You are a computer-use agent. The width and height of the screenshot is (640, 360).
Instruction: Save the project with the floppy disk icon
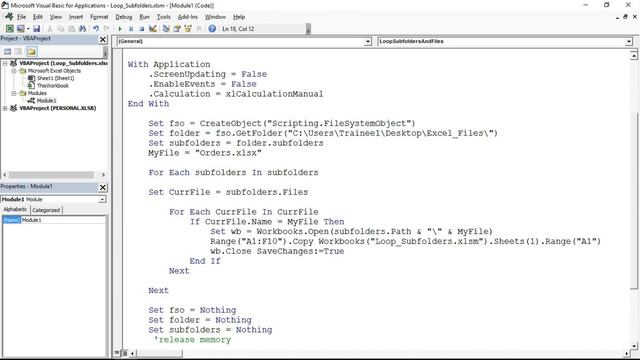pyautogui.click(x=36, y=29)
